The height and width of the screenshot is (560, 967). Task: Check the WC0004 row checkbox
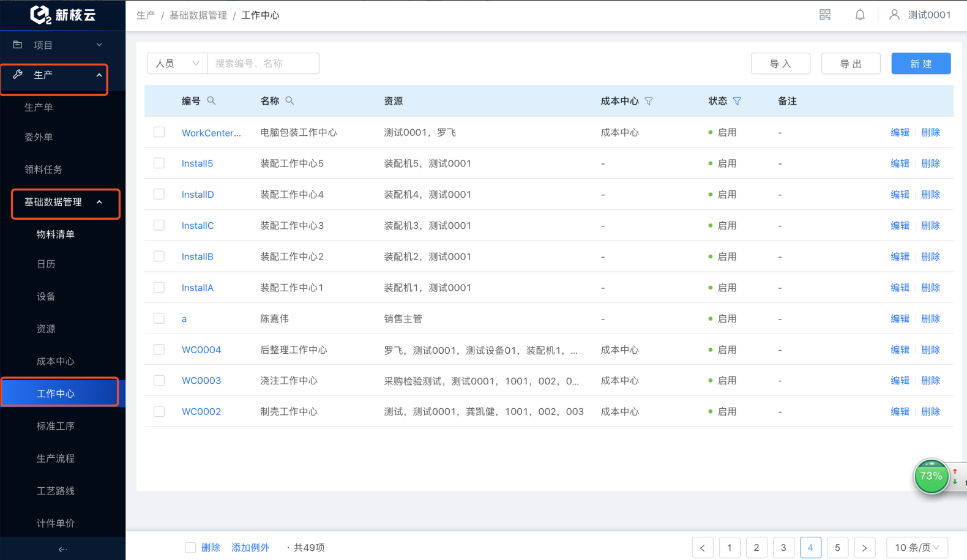pyautogui.click(x=159, y=349)
